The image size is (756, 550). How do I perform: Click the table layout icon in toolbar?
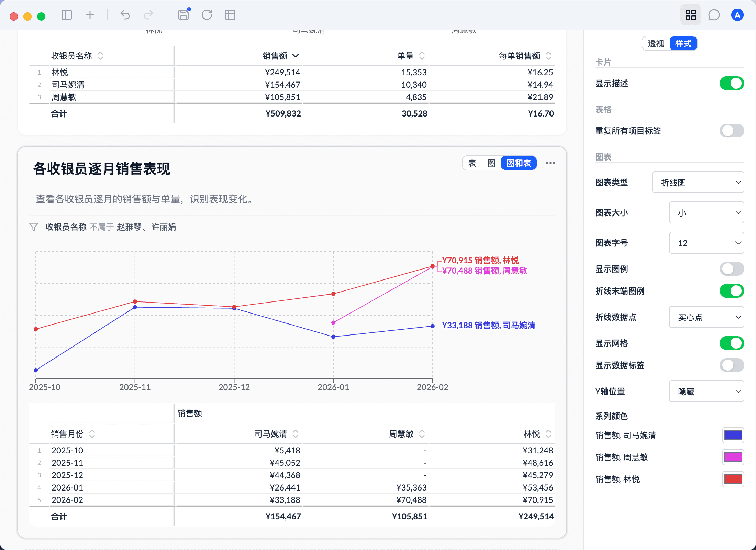pyautogui.click(x=230, y=15)
